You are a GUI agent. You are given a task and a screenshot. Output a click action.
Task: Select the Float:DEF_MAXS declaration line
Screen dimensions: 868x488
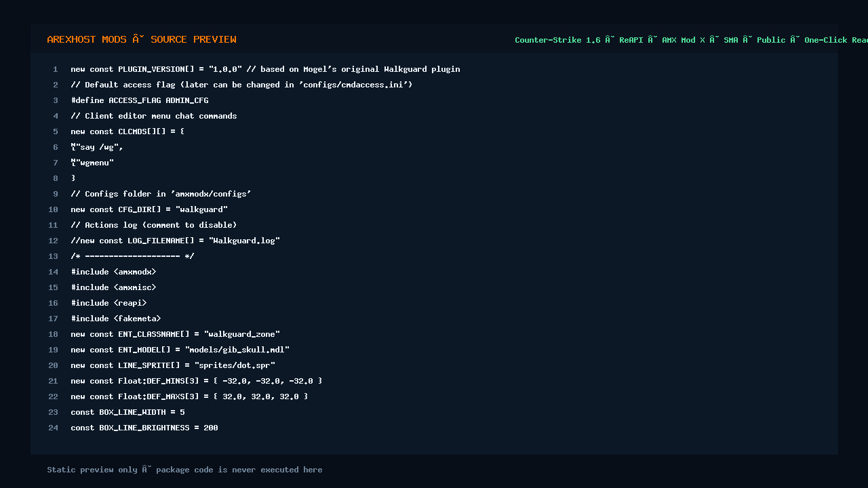point(189,396)
